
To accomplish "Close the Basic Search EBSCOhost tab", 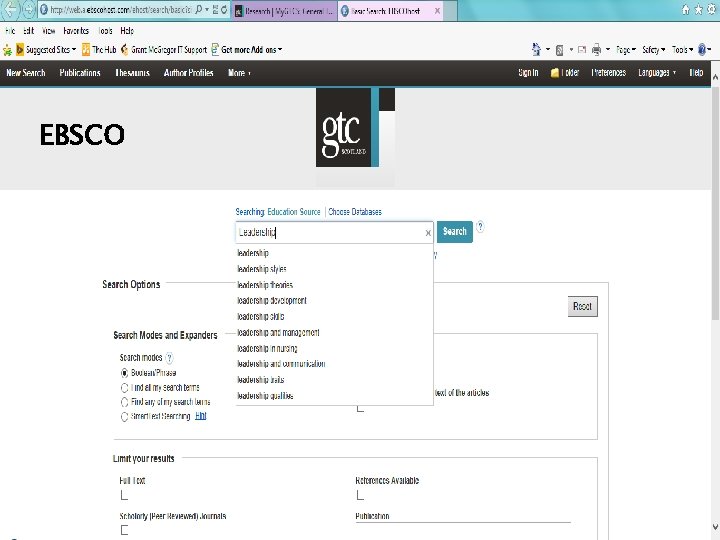I will pyautogui.click(x=437, y=11).
